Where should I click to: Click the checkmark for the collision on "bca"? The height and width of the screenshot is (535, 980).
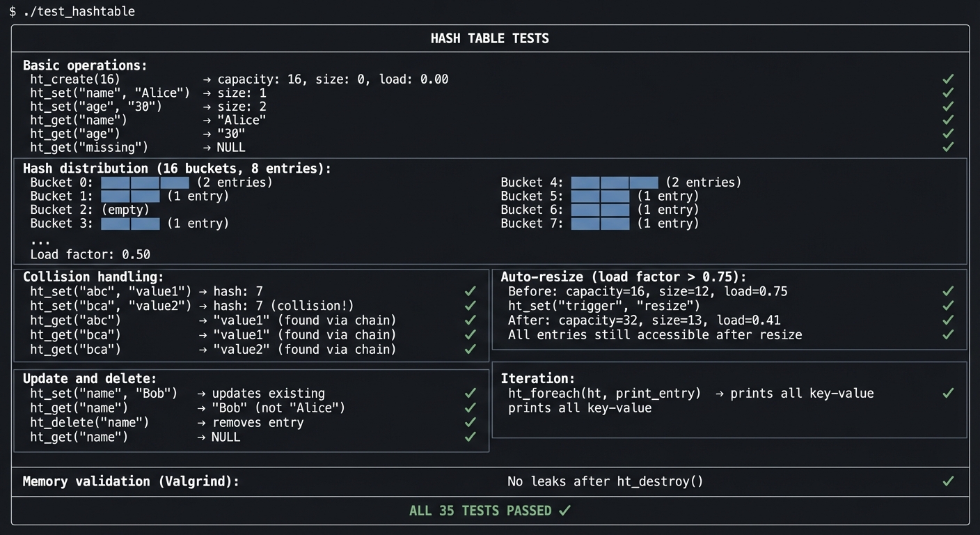[x=471, y=306]
